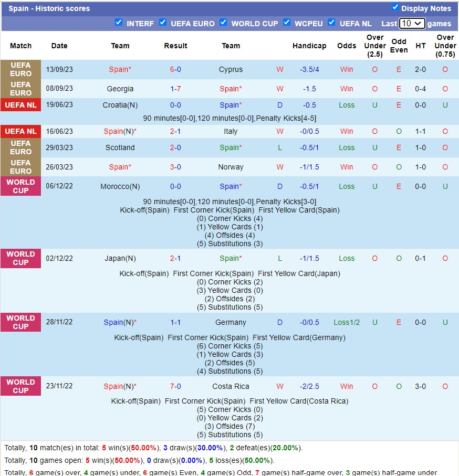Toggle the WCPEU filter checkbox
The height and width of the screenshot is (476, 459).
pyautogui.click(x=287, y=23)
